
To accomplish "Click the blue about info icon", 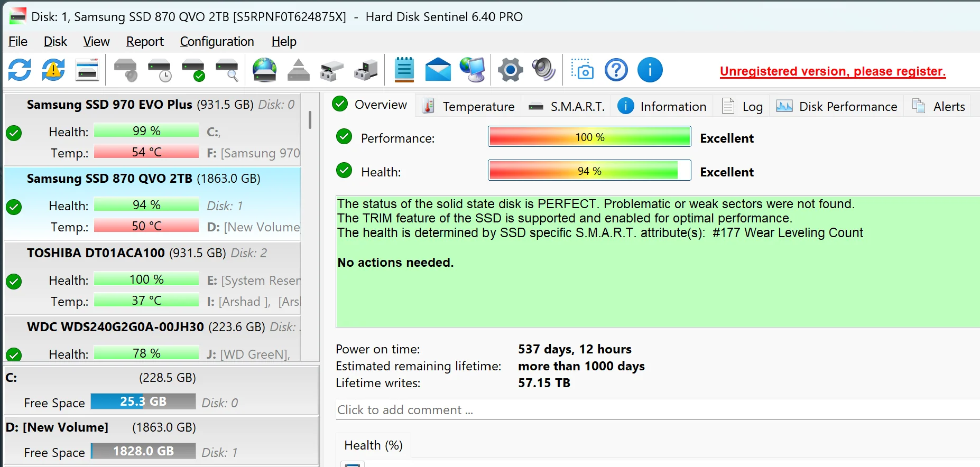I will coord(650,70).
